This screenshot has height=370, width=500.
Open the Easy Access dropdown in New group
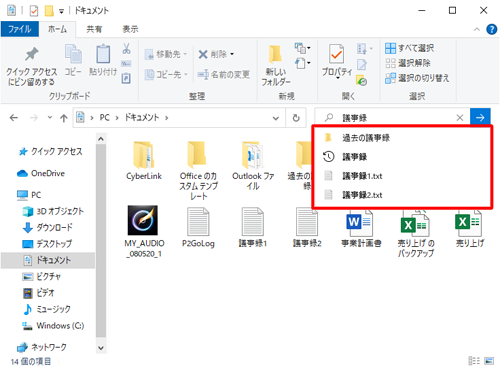(x=303, y=63)
